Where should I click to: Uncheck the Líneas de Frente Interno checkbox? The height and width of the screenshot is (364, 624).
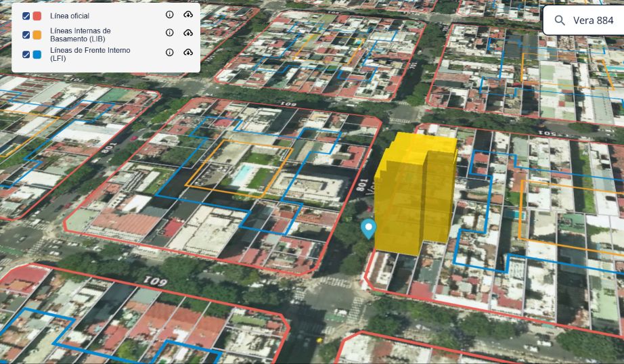26,55
